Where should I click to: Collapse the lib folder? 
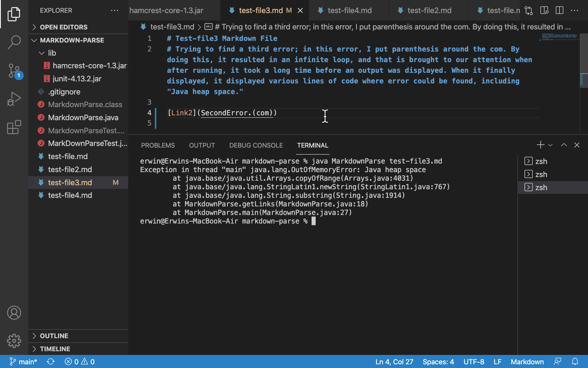click(x=78, y=53)
